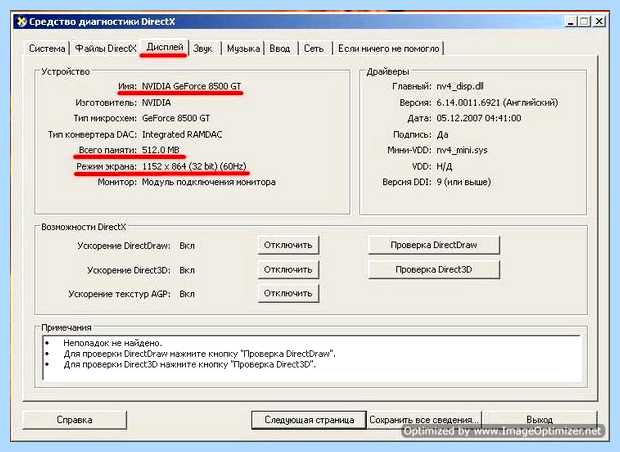Click the Подпись value Да
The width and height of the screenshot is (620, 452).
442,134
